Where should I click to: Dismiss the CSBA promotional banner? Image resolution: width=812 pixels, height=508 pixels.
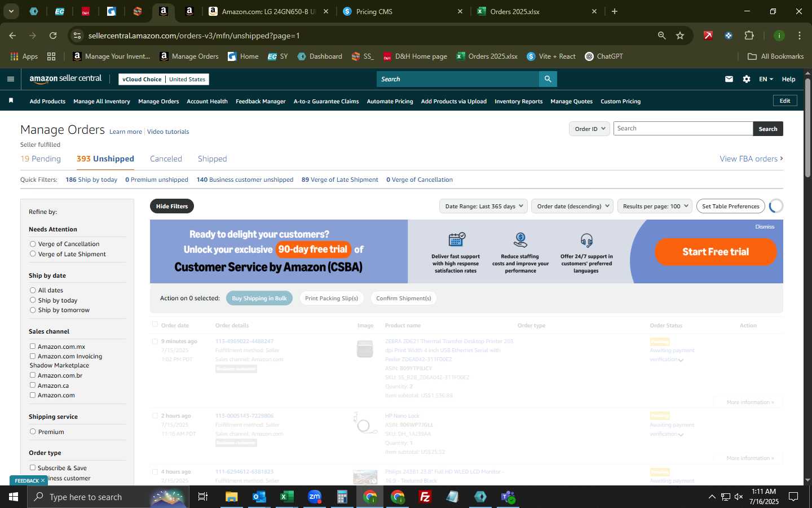(765, 226)
